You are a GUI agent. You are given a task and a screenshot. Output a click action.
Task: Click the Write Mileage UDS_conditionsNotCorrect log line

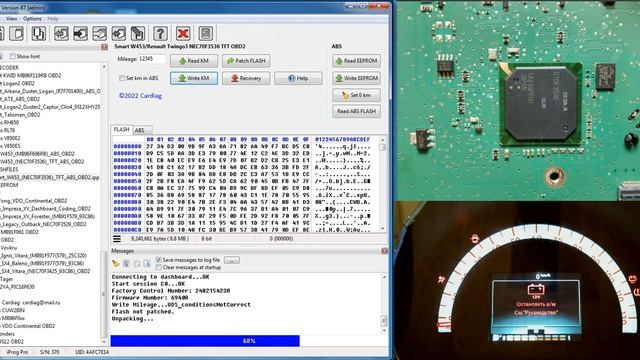point(181,305)
